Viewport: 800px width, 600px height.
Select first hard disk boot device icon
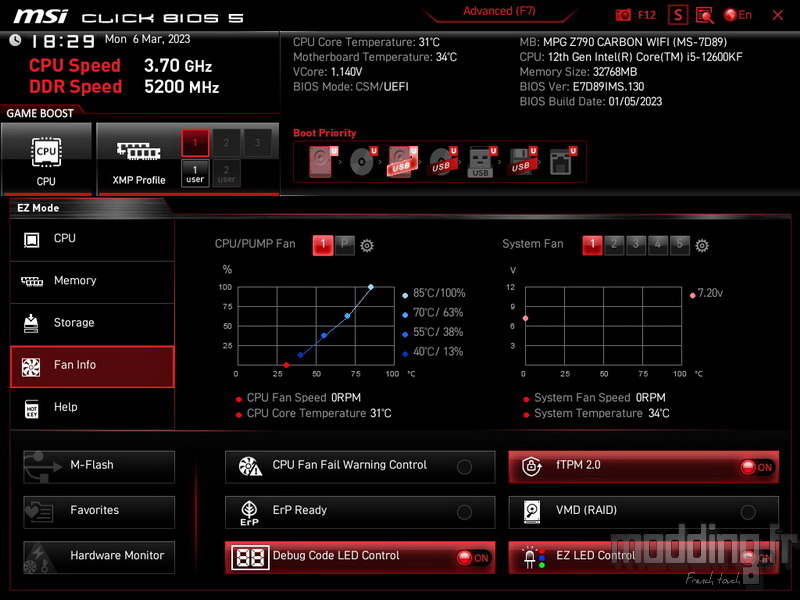pos(323,162)
